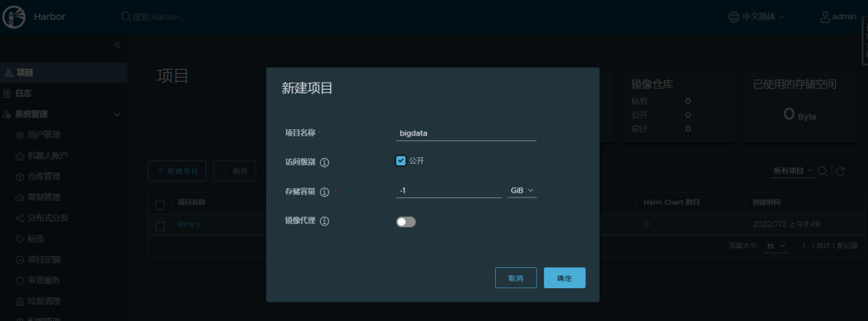This screenshot has width=868, height=321.
Task: Expand the 所有项目 filter dropdown
Action: point(792,171)
